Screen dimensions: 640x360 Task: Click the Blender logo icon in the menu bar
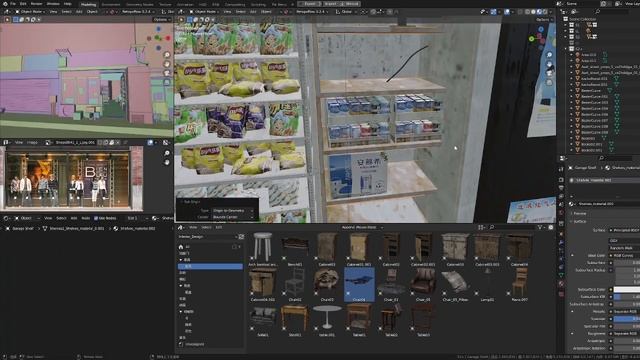[x=4, y=4]
